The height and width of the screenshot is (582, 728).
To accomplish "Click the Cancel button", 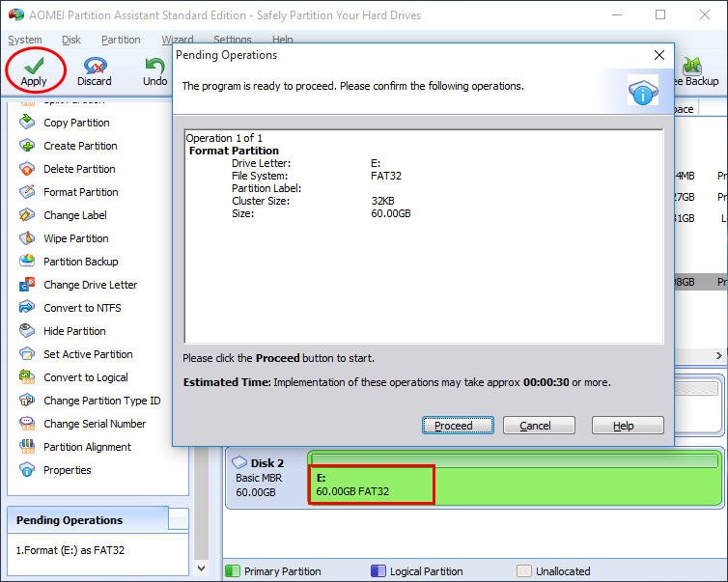I will pyautogui.click(x=539, y=425).
